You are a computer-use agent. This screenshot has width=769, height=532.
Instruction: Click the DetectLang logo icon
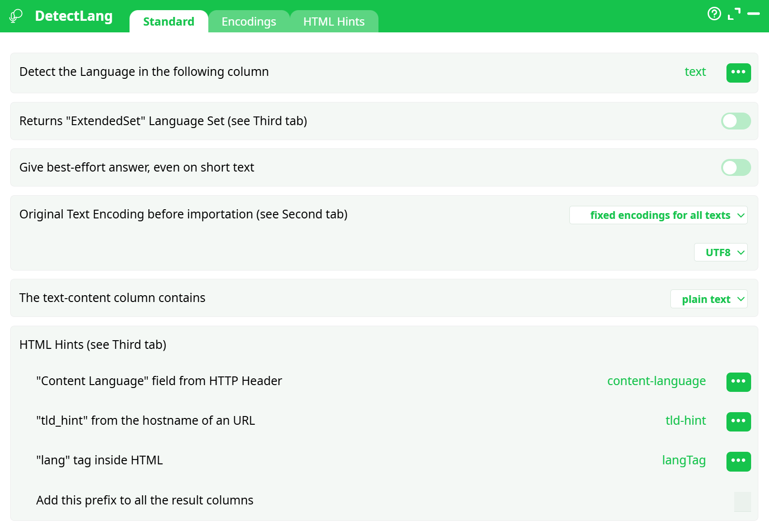[x=16, y=16]
